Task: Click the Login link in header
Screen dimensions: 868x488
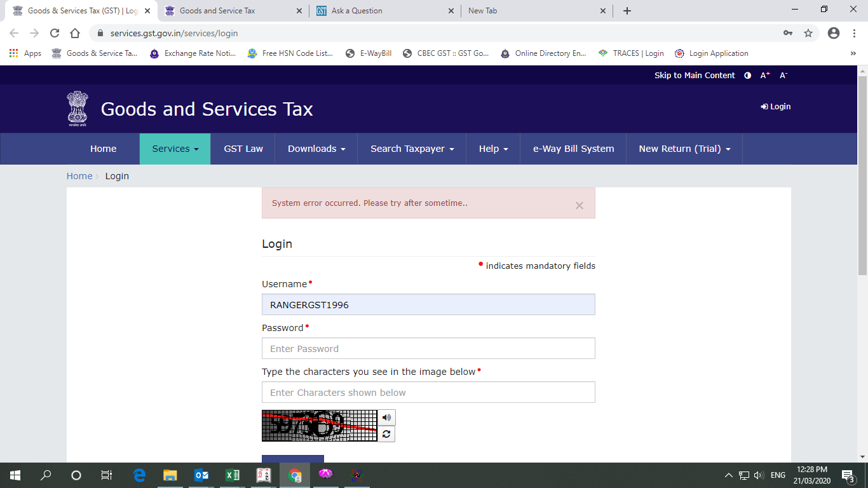Action: (776, 107)
